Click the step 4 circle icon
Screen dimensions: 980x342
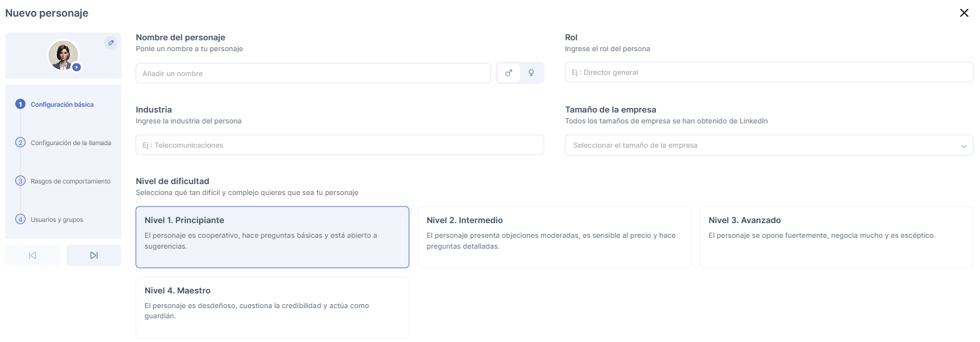coord(20,219)
